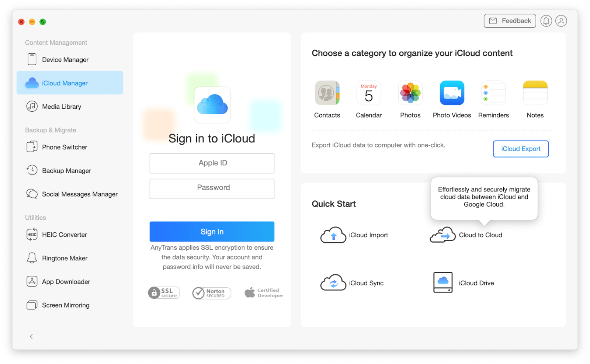
Task: Click the iCloud Sync icon
Action: (333, 283)
